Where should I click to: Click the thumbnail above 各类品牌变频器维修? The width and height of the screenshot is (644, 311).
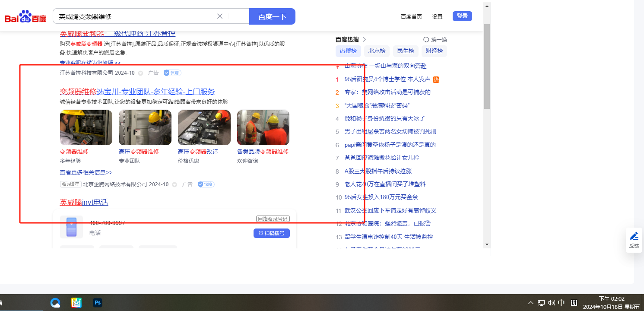coord(263,127)
